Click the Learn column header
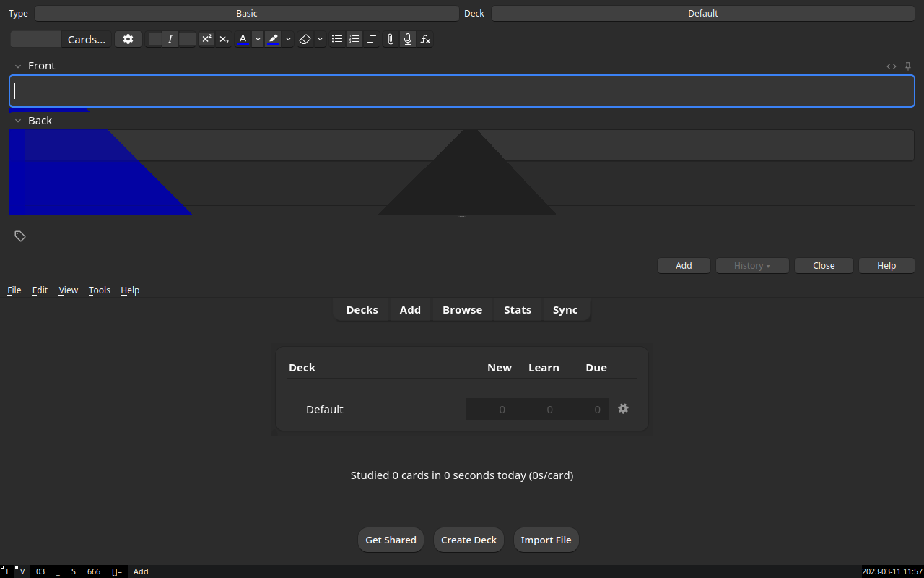The image size is (924, 578). coord(544,368)
